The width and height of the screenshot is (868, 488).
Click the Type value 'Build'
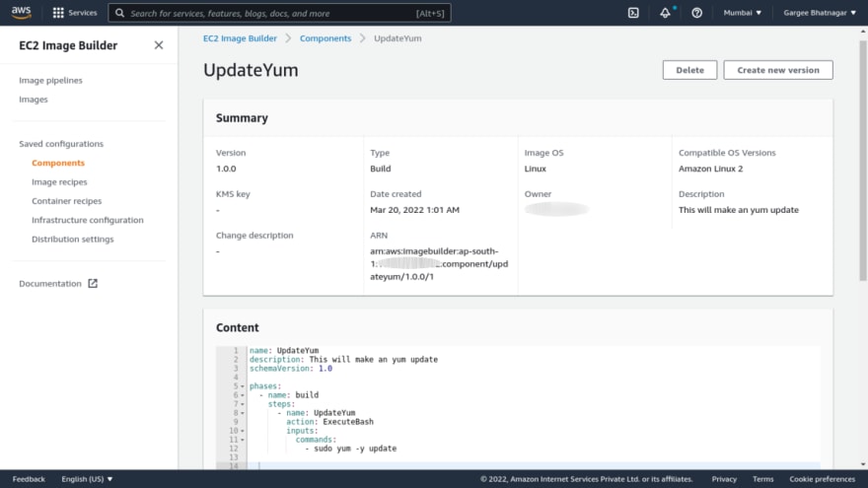(x=381, y=169)
